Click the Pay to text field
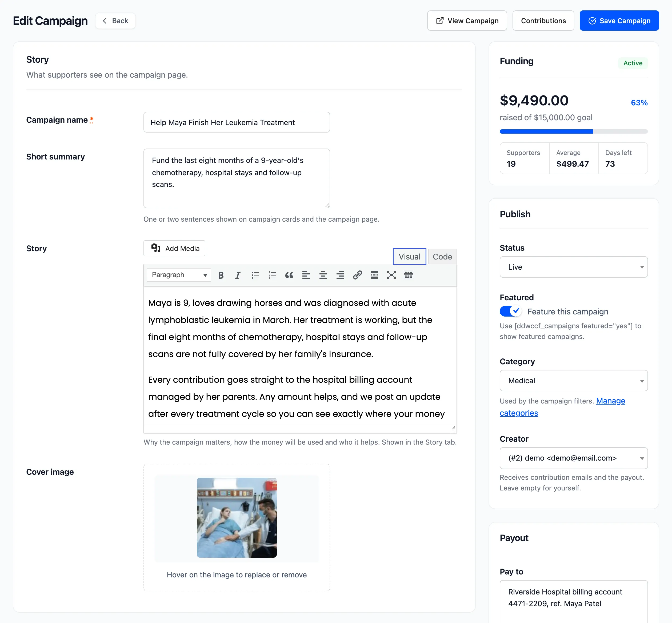 (574, 602)
